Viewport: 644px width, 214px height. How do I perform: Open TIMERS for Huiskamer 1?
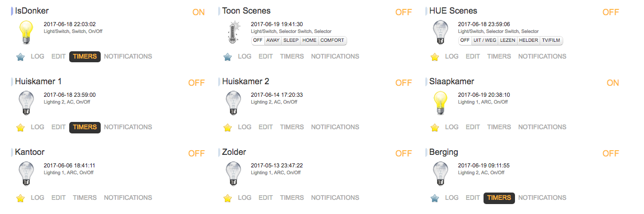coord(84,127)
